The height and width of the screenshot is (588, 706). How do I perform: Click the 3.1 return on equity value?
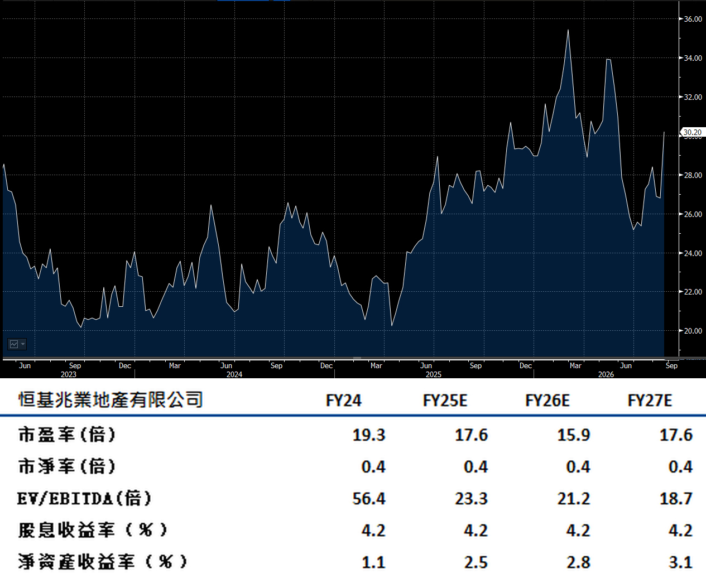tap(681, 562)
